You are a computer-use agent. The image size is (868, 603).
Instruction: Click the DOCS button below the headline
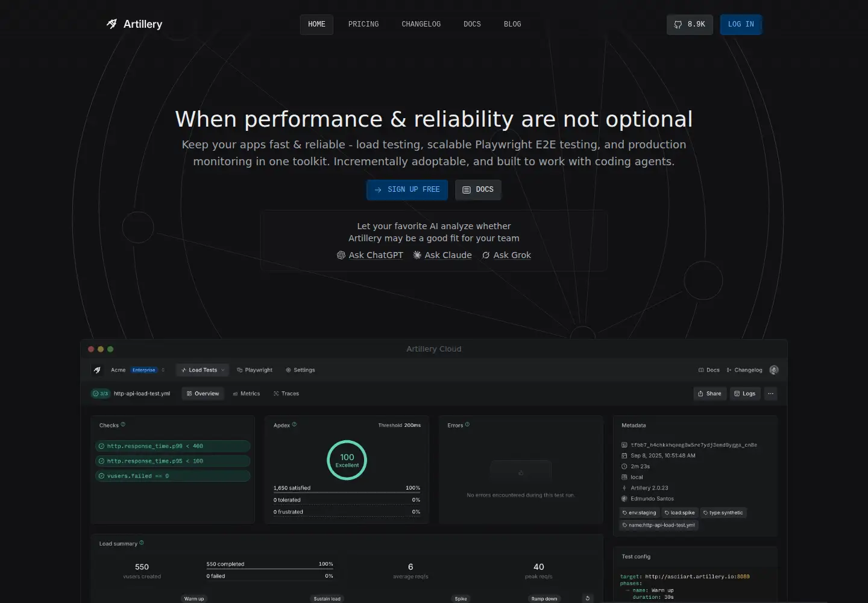(x=478, y=189)
